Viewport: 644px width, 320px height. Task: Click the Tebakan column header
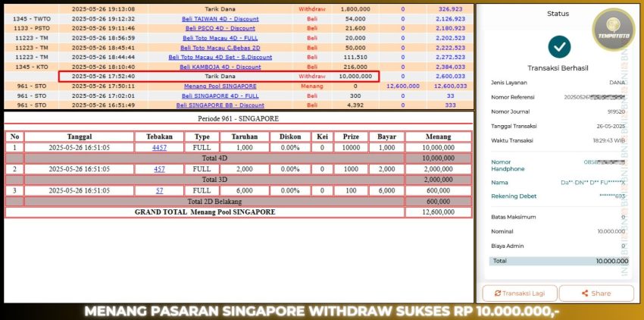click(159, 136)
